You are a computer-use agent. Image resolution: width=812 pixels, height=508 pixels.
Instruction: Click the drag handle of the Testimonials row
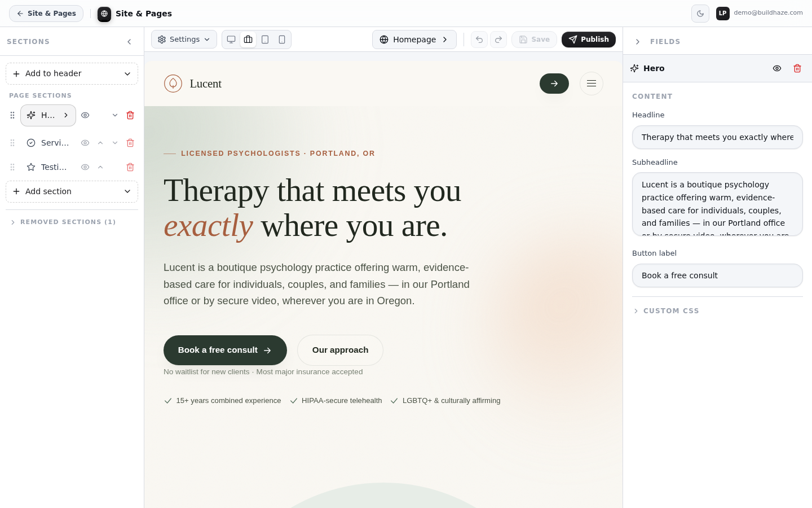(x=12, y=167)
